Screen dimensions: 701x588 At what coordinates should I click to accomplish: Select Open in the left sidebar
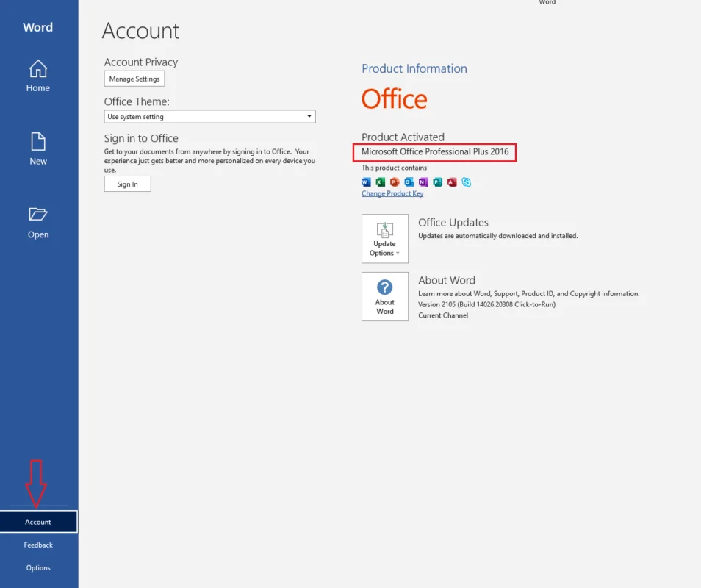[38, 223]
